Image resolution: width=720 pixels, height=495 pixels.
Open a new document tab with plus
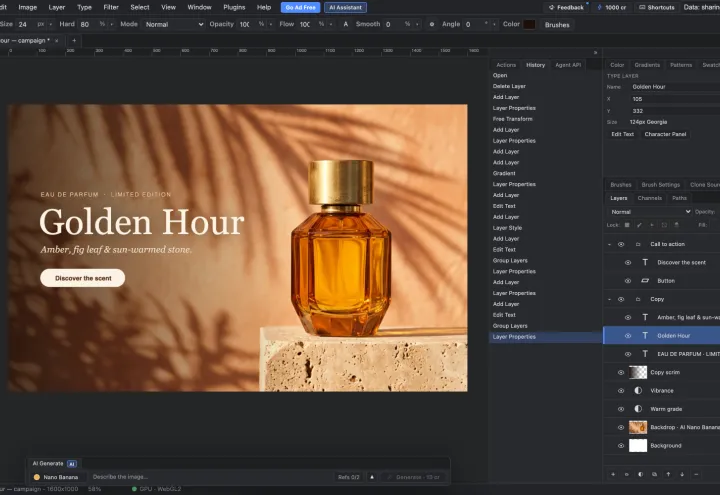click(74, 40)
